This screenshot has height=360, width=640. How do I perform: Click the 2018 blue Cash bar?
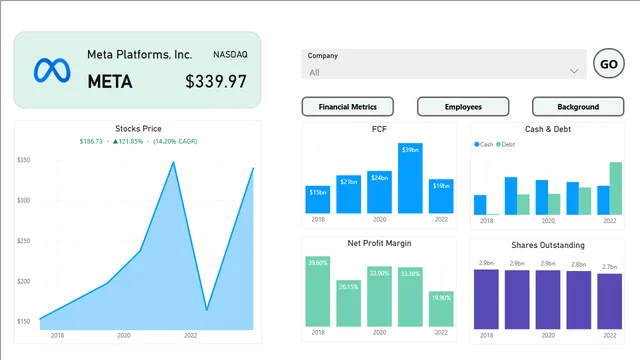pos(480,205)
